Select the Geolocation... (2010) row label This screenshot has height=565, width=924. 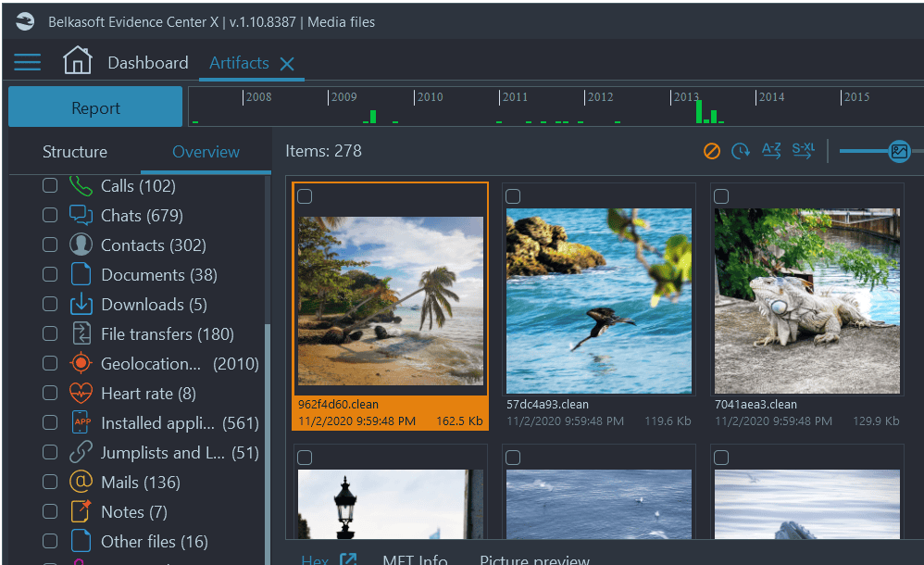[x=180, y=364]
